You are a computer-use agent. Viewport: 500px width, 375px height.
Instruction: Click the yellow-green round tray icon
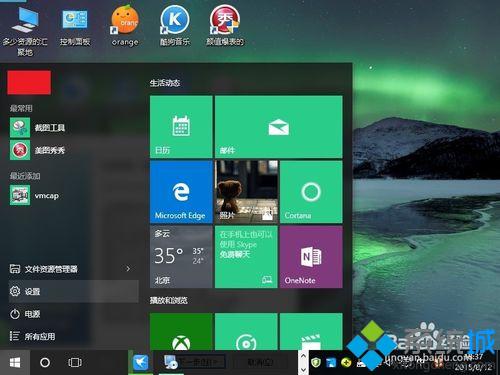(346, 362)
